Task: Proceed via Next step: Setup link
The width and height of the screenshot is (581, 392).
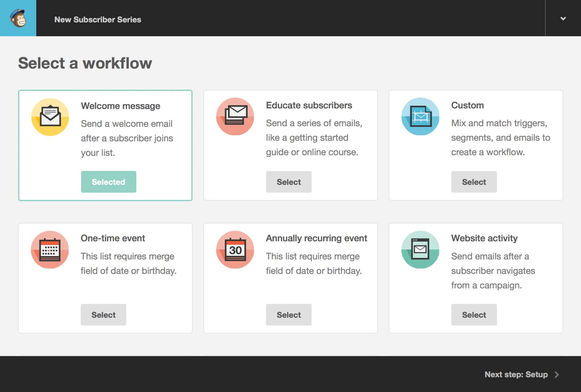Action: pyautogui.click(x=515, y=374)
